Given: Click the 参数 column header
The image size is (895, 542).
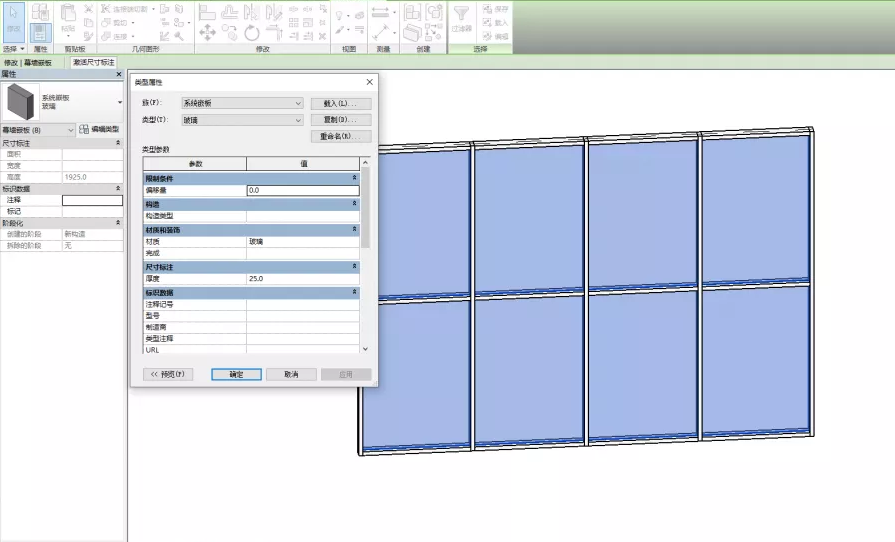Looking at the screenshot, I should [x=195, y=164].
